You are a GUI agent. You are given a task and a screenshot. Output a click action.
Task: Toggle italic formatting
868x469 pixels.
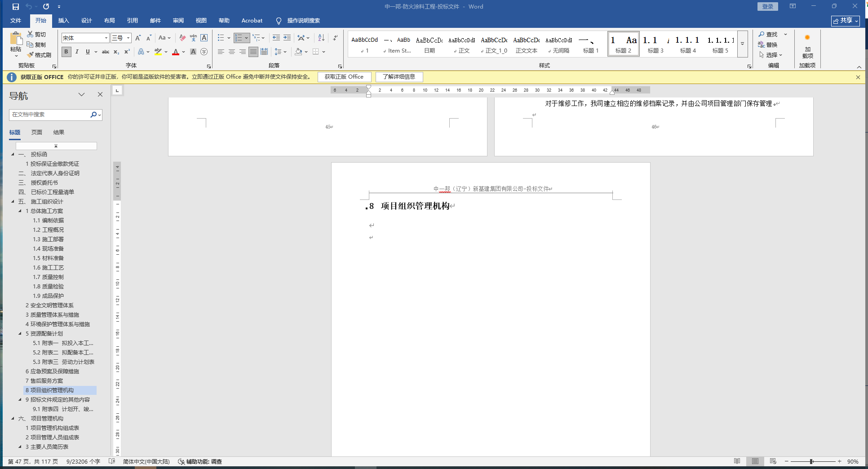tap(77, 52)
